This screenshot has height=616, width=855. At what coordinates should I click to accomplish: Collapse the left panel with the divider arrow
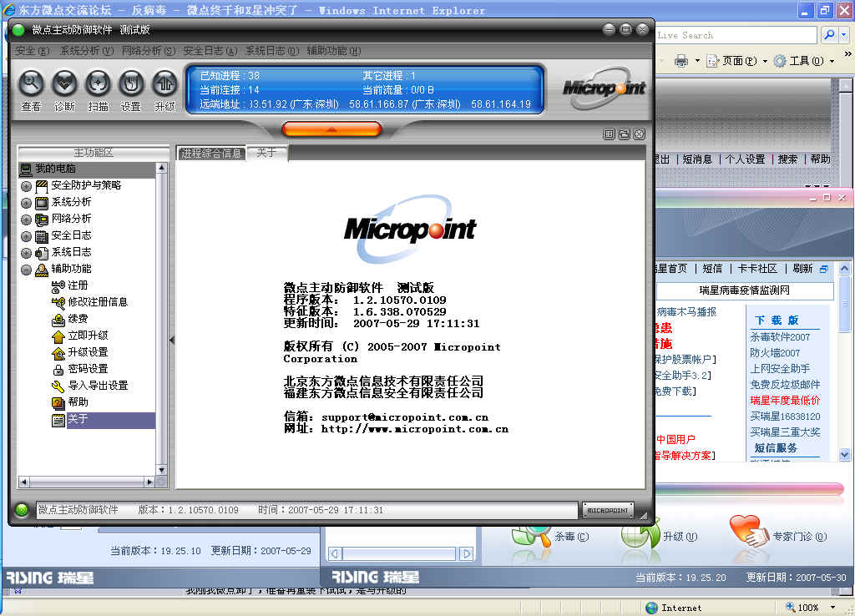(x=172, y=341)
